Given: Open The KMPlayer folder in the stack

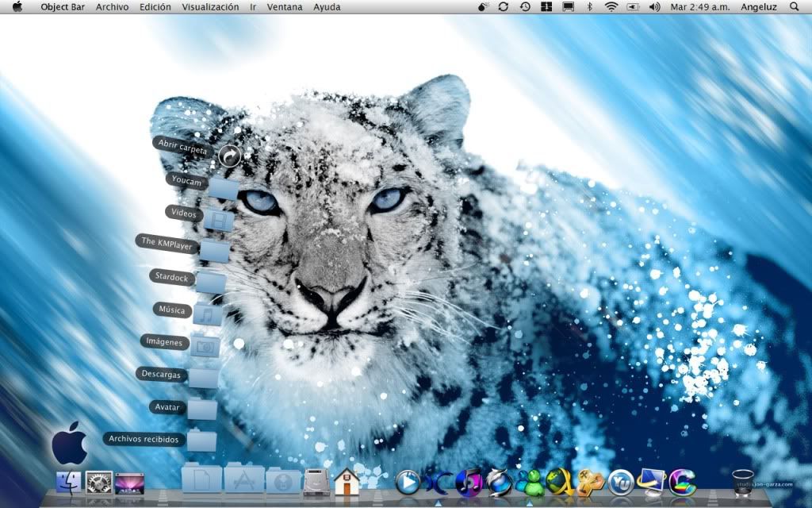Looking at the screenshot, I should 214,251.
